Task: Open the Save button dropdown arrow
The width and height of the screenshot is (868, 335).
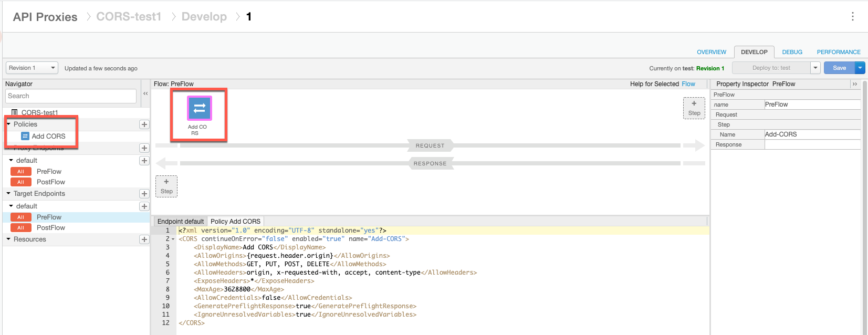Action: (860, 68)
